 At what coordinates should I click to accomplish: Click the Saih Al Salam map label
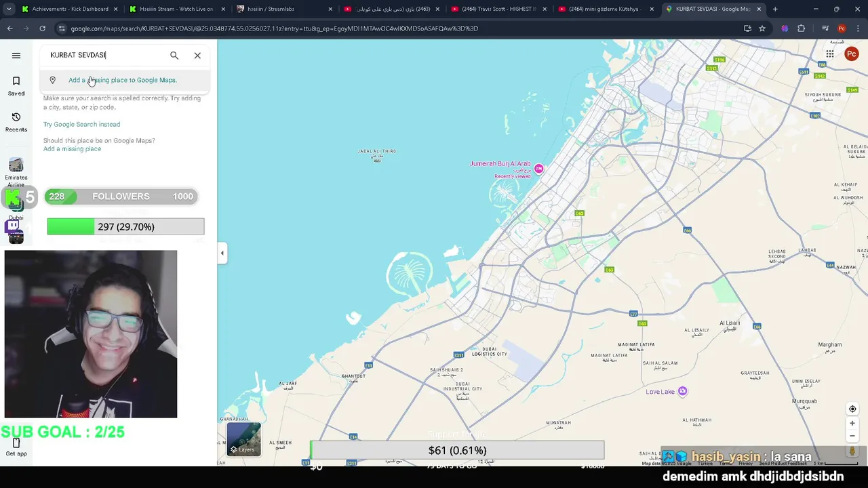tap(660, 365)
